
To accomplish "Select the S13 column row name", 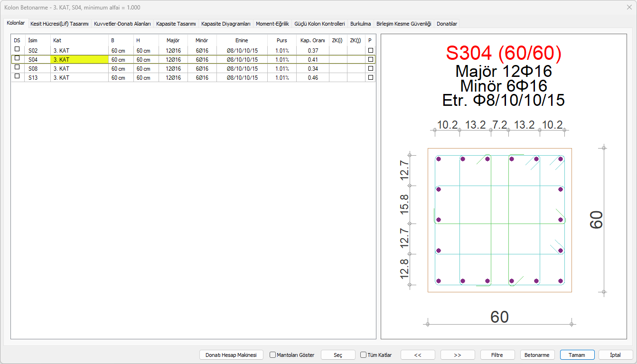I will coord(33,78).
